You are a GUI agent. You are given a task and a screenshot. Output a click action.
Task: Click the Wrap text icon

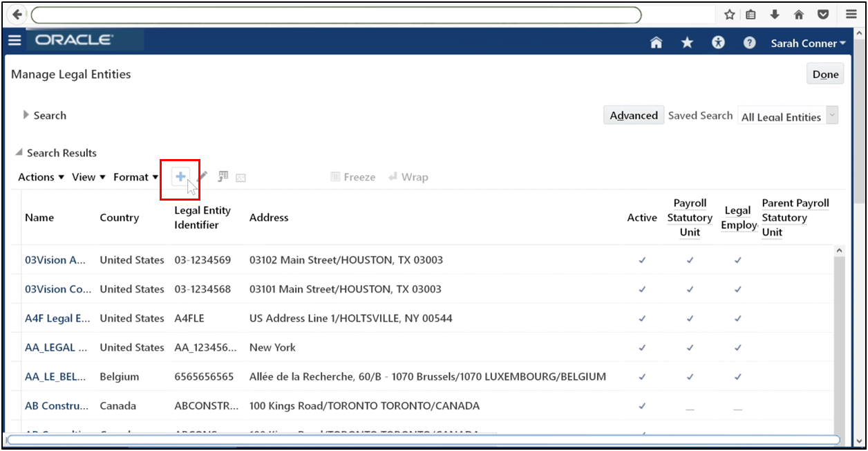point(408,177)
